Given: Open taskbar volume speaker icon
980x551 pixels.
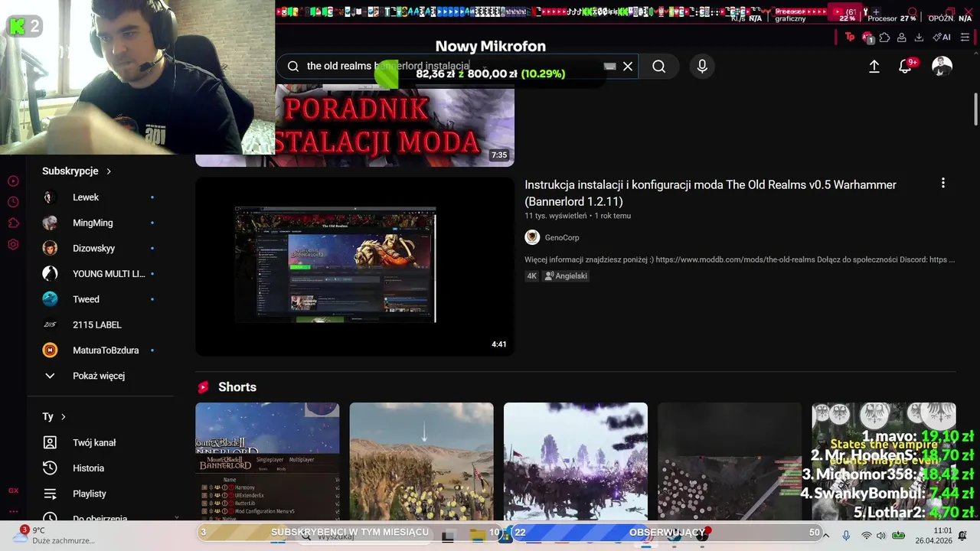Looking at the screenshot, I should (880, 536).
